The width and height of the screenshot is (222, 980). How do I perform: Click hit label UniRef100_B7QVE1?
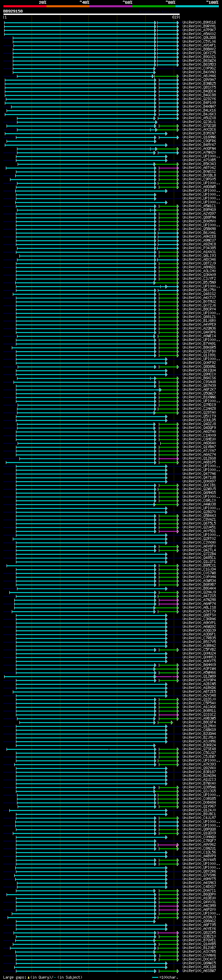pyautogui.click(x=199, y=940)
